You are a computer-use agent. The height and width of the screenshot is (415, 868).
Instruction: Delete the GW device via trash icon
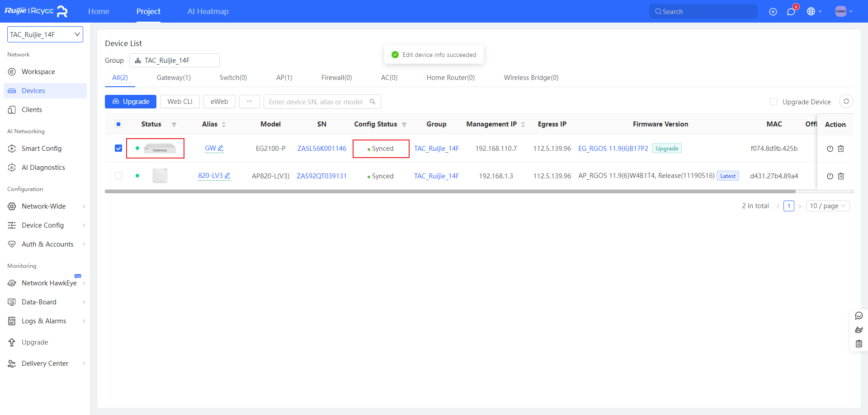click(841, 149)
